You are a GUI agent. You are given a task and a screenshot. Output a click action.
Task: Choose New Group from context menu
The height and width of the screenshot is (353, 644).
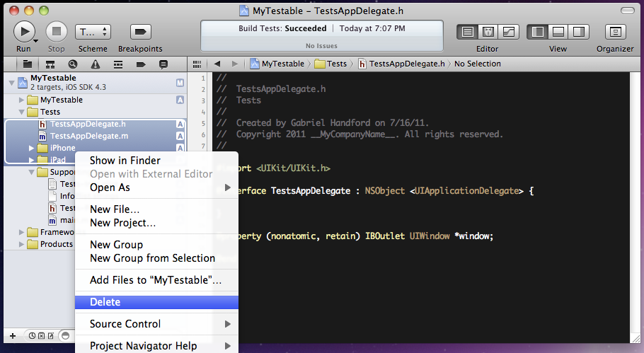pyautogui.click(x=156, y=245)
